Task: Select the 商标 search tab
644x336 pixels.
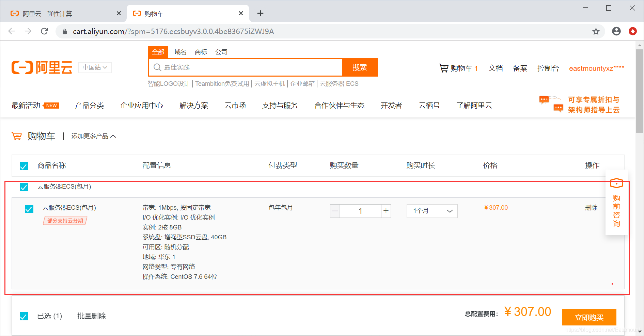Action: point(201,52)
